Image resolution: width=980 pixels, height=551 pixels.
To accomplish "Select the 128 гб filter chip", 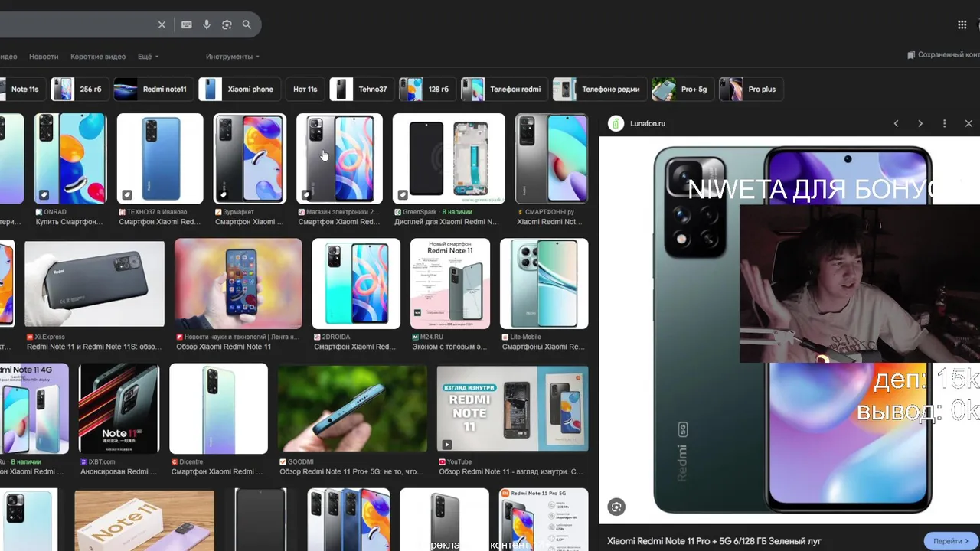I will click(x=427, y=89).
